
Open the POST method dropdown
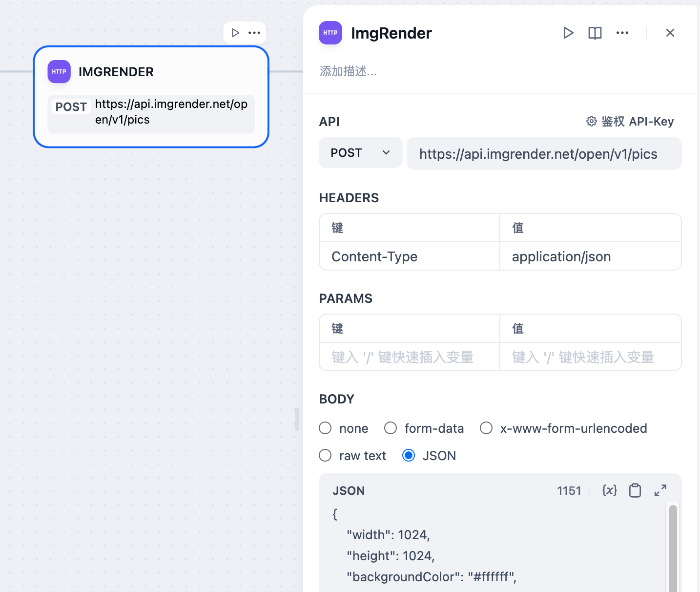pos(361,153)
